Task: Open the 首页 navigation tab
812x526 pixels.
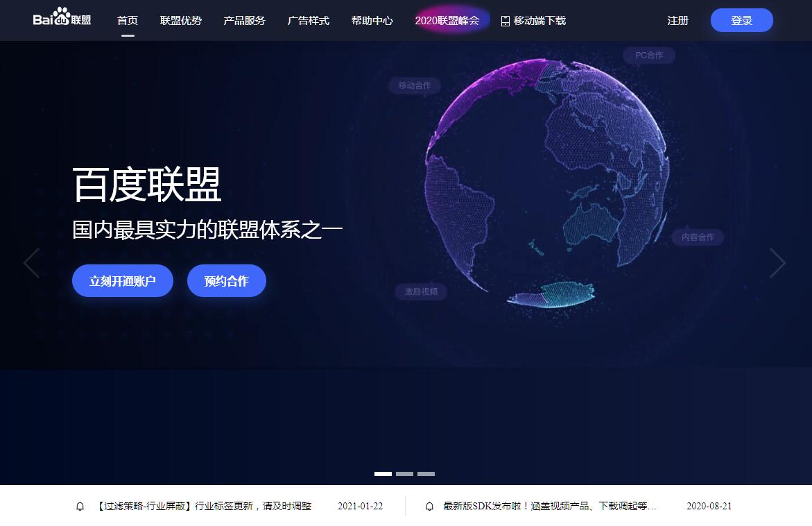Action: (x=128, y=21)
